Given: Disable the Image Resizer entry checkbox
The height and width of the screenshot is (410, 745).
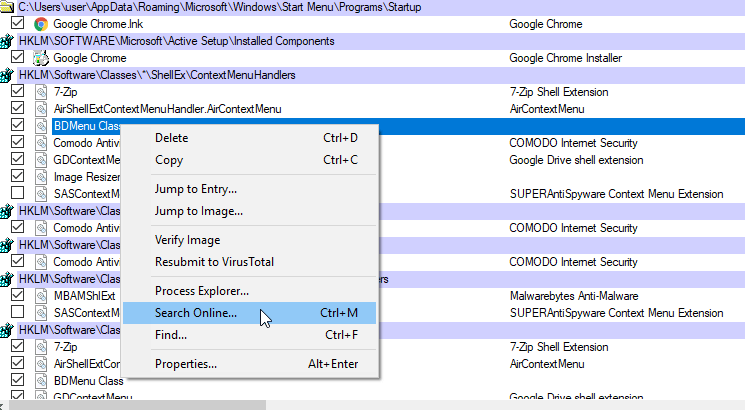Looking at the screenshot, I should pyautogui.click(x=18, y=176).
